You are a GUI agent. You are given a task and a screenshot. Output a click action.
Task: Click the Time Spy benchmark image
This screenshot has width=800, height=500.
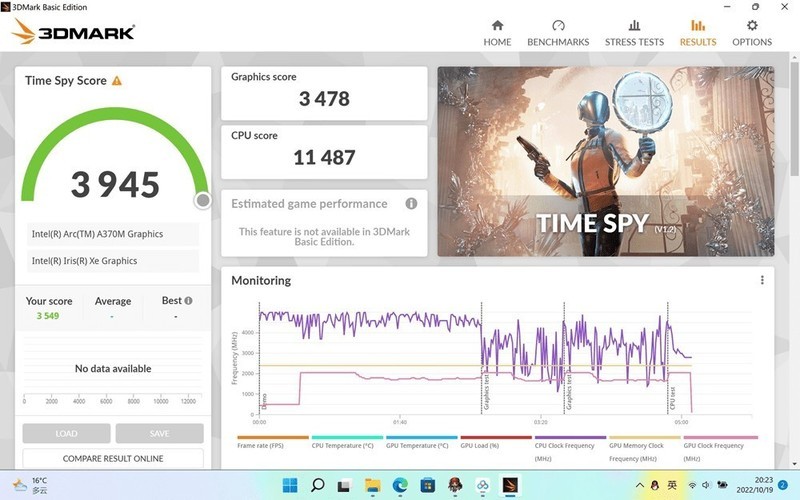pos(606,161)
